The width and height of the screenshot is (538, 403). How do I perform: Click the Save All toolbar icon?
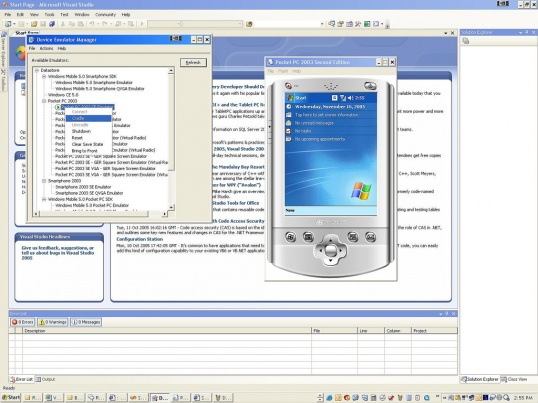click(52, 24)
